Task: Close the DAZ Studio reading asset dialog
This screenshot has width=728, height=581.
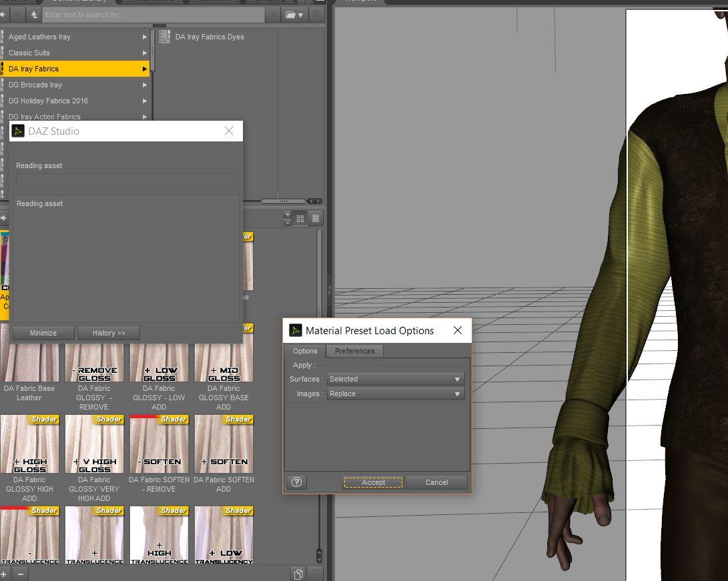Action: point(229,131)
